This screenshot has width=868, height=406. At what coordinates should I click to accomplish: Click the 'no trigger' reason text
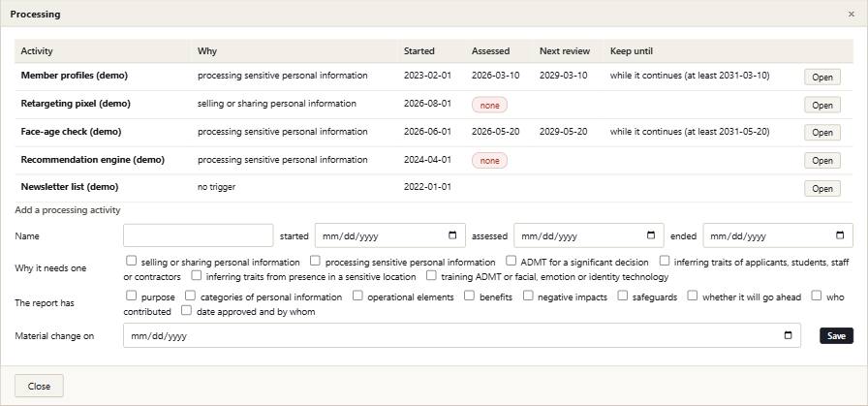(216, 187)
